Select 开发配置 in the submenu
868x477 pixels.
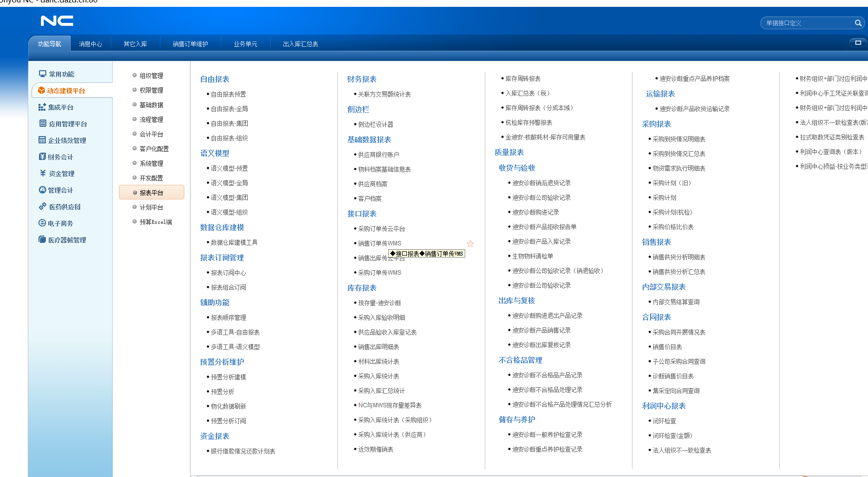pos(151,178)
